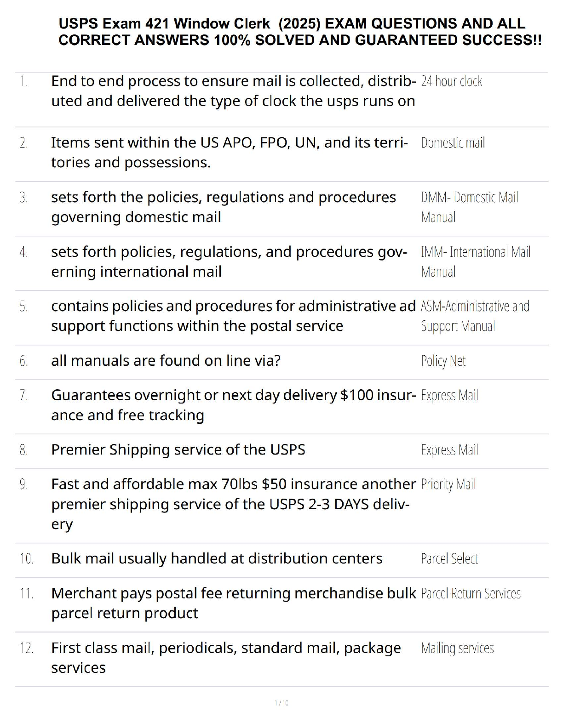Click the "Domestic mail" answer text
This screenshot has height=728, width=563.
tap(453, 143)
